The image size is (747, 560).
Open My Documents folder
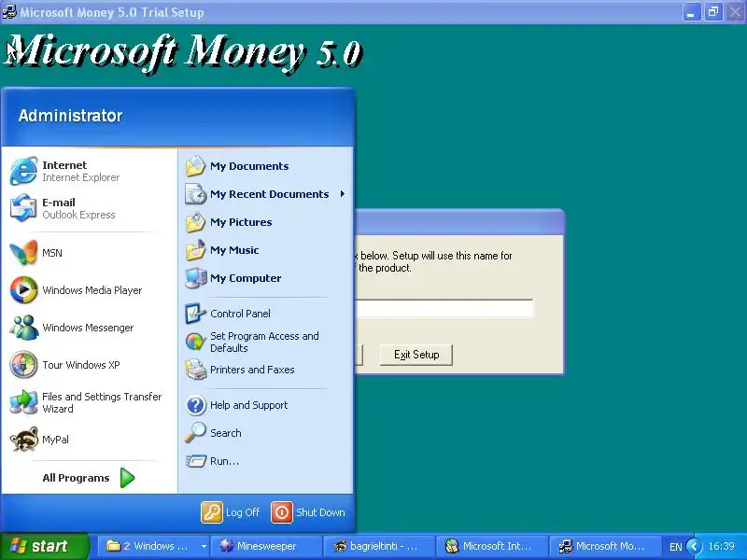[x=266, y=166]
